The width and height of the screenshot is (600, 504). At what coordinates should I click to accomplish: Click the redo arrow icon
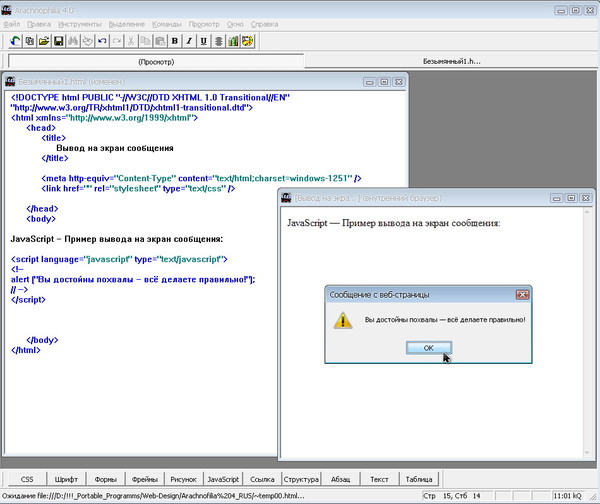[117, 41]
